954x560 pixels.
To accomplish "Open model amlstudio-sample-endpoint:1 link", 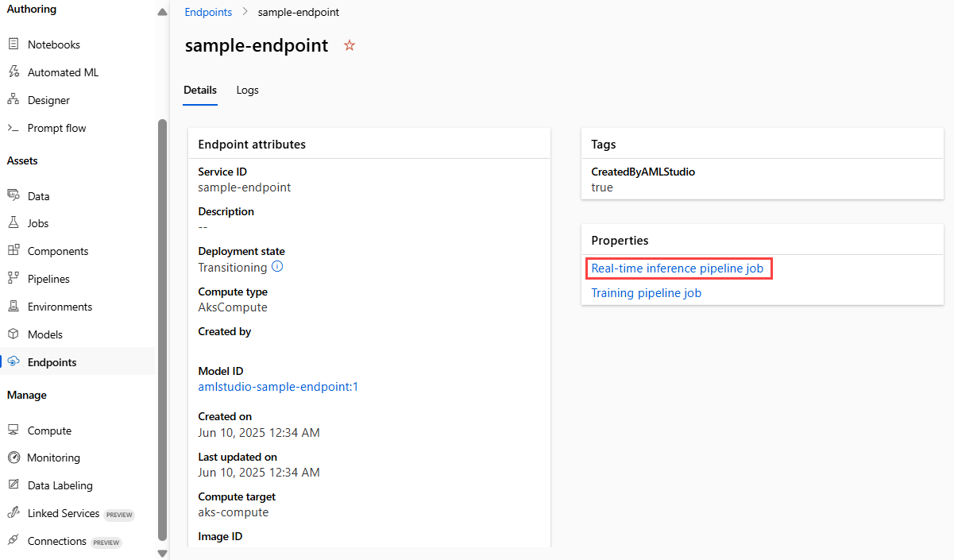I will (278, 387).
